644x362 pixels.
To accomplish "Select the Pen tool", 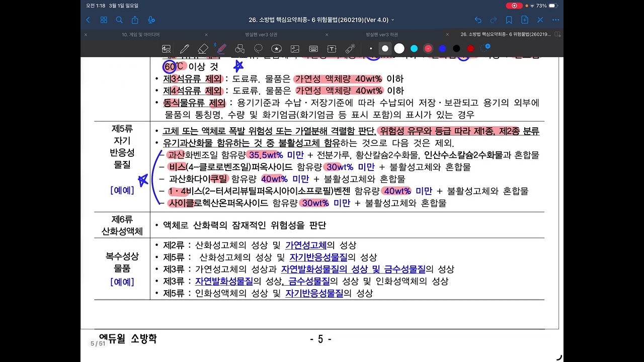I will [185, 49].
